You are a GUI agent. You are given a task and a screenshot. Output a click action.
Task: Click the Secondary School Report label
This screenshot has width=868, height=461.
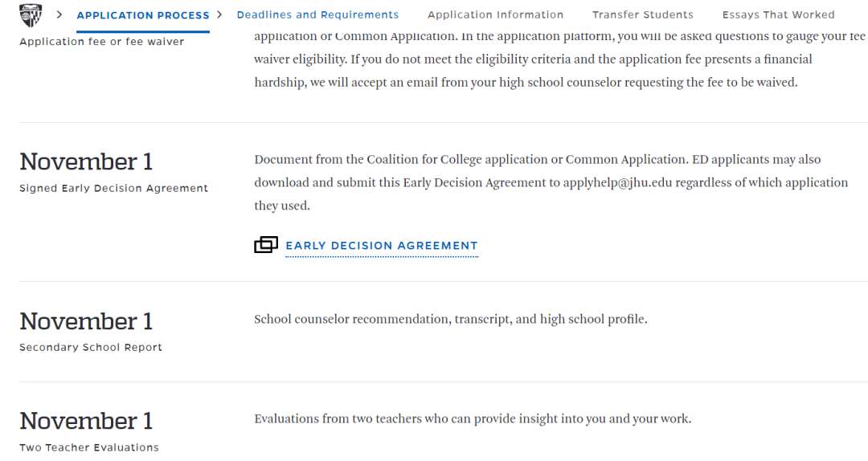tap(91, 348)
